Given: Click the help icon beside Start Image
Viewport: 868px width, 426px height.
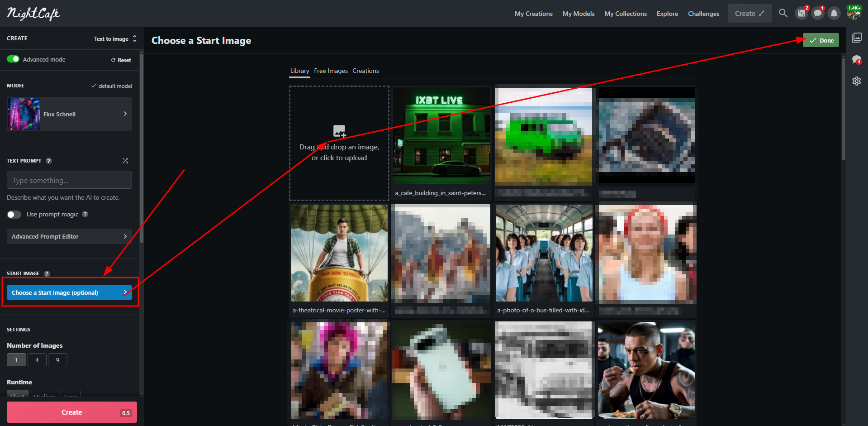Looking at the screenshot, I should coord(47,273).
